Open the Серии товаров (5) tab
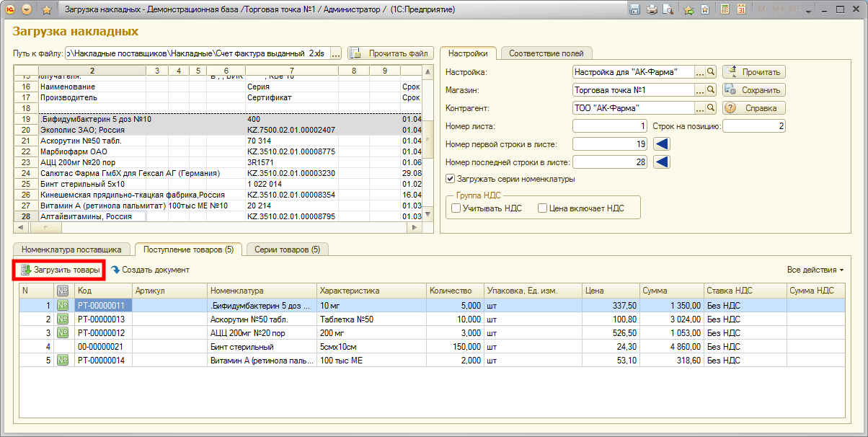868x437 pixels. click(287, 250)
